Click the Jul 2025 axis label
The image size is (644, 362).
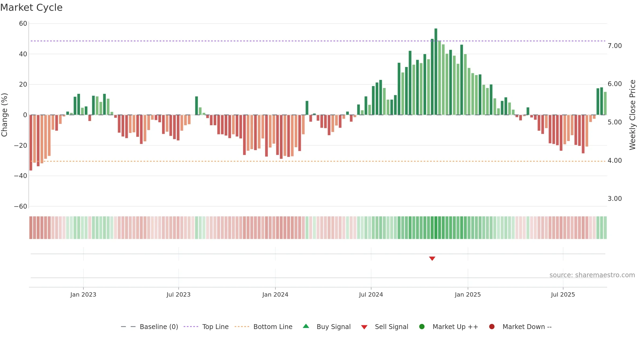coord(563,295)
